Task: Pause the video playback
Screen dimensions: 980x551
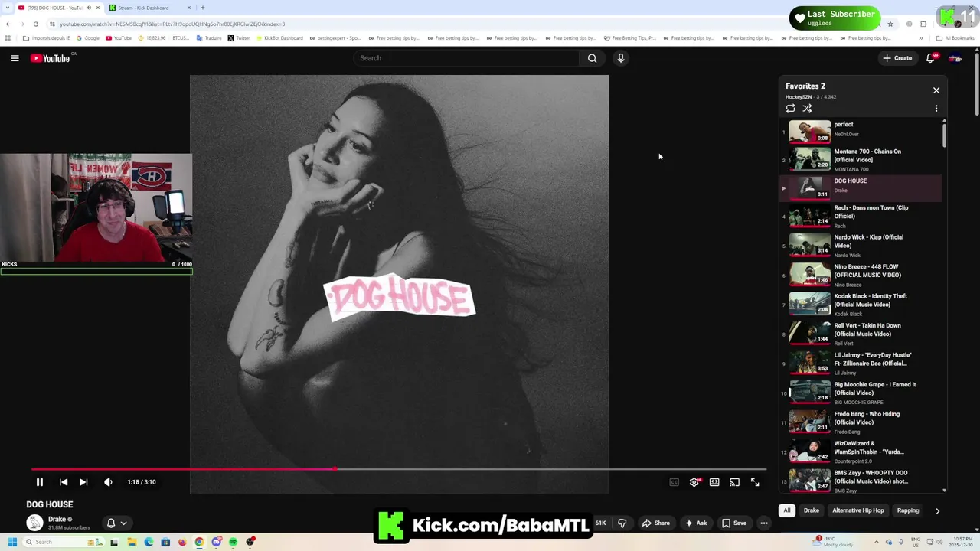Action: (40, 482)
